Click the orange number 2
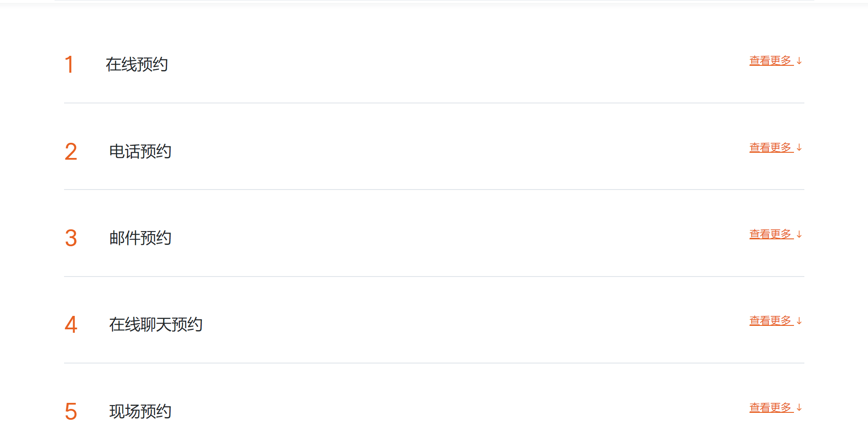Image resolution: width=868 pixels, height=431 pixels. (x=71, y=152)
